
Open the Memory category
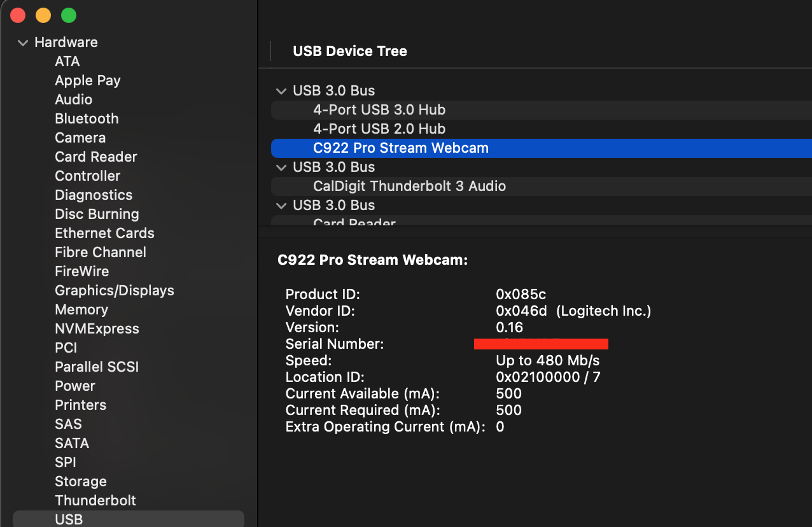81,309
